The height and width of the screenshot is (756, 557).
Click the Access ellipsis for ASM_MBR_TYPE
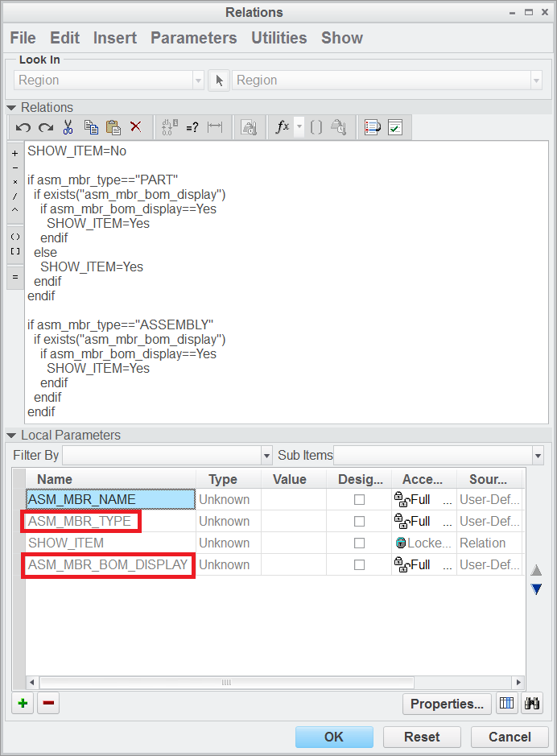point(448,522)
